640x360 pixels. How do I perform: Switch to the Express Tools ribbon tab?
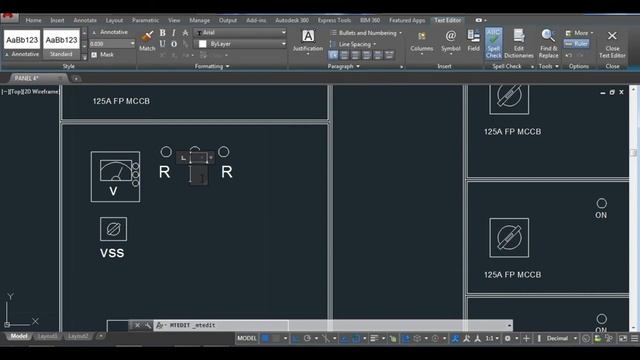tap(334, 20)
